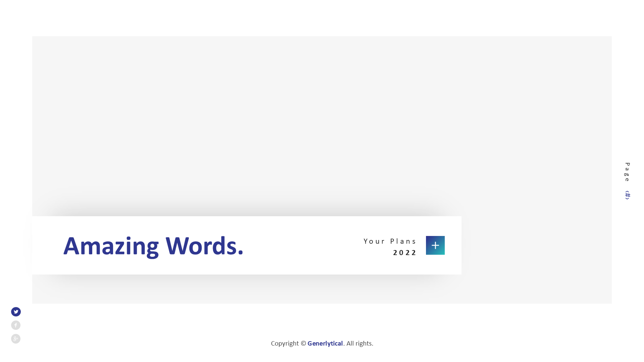Select the bold '2022' text
This screenshot has height=362, width=644.
point(405,253)
